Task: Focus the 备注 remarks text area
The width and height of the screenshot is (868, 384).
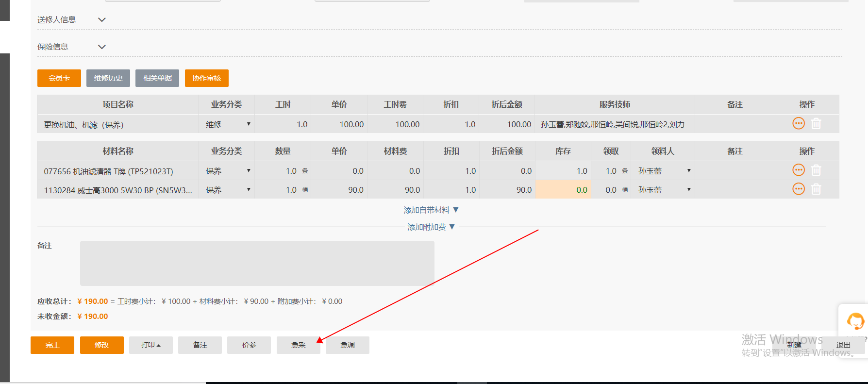Action: [x=257, y=263]
